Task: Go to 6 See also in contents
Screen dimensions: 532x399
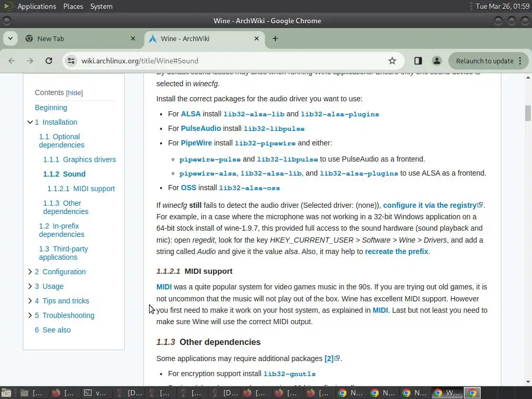Action: (52, 330)
